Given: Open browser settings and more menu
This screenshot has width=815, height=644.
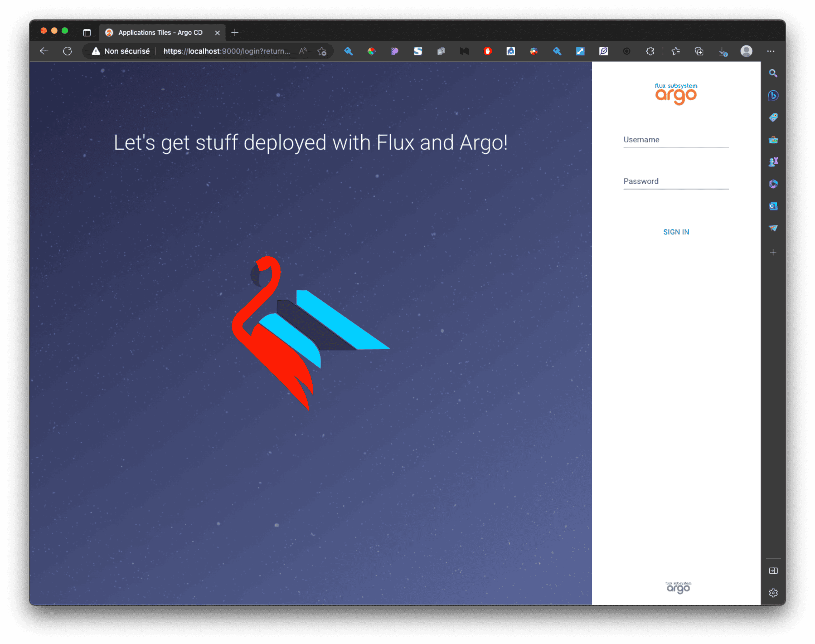Looking at the screenshot, I should click(770, 51).
